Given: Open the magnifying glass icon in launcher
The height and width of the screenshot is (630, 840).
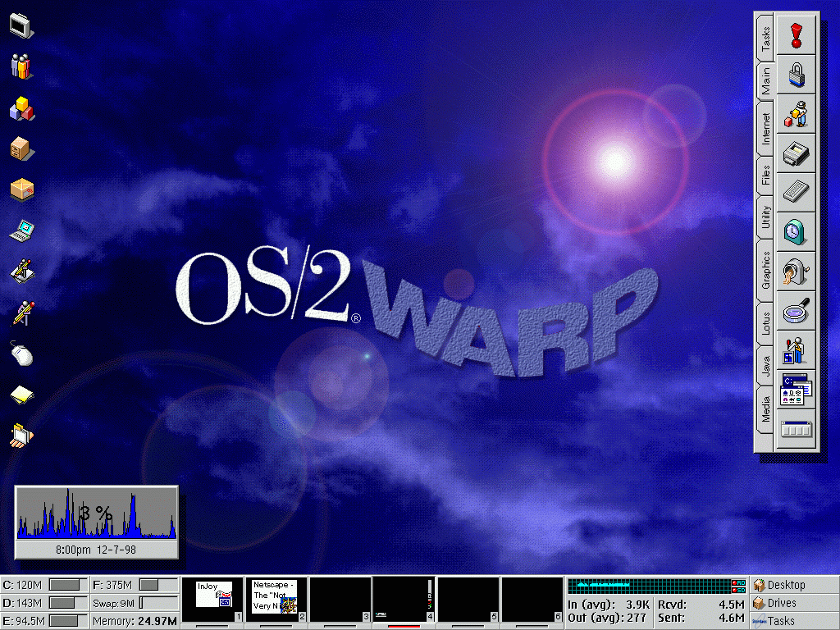Looking at the screenshot, I should (796, 311).
